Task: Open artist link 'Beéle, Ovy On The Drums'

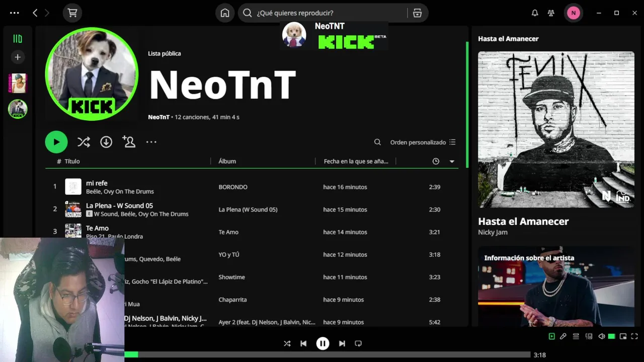Action: point(120,192)
